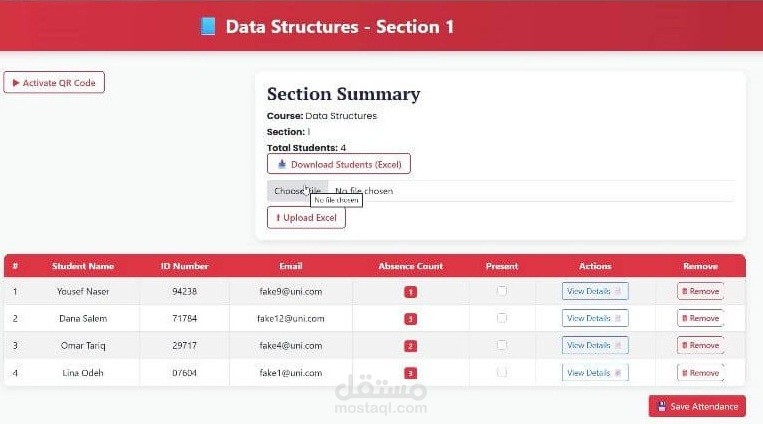Open the Choose File picker
This screenshot has width=763, height=424.
(297, 191)
